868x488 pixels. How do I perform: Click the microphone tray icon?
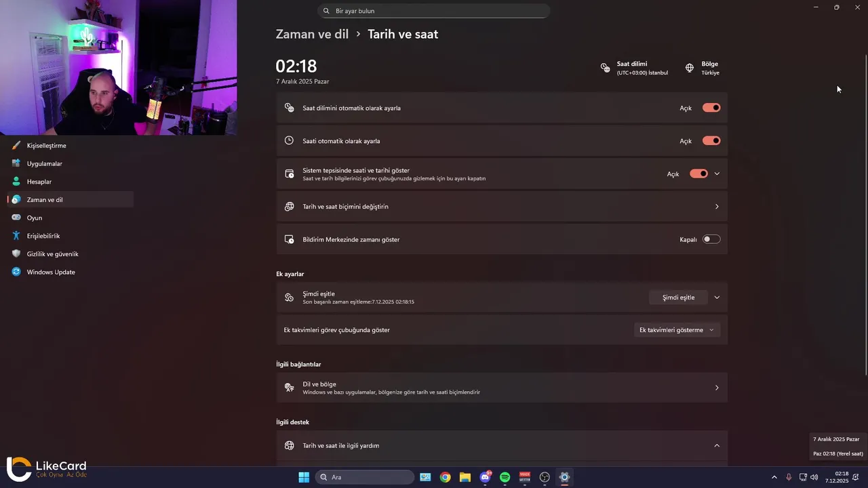click(x=789, y=477)
